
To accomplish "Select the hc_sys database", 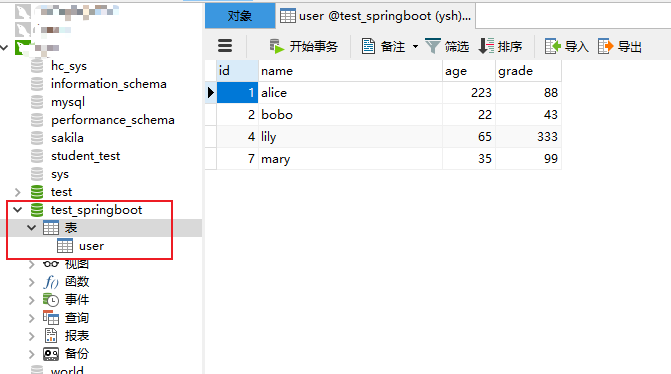I will coord(69,66).
